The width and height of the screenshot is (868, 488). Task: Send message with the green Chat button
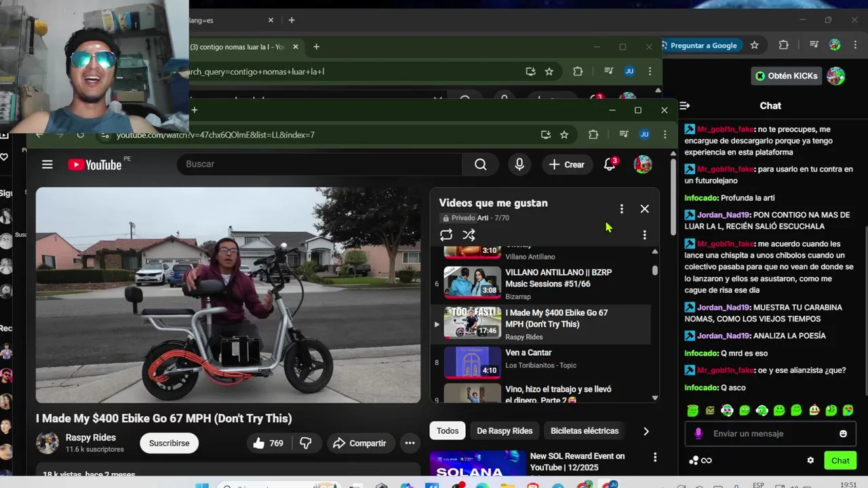click(x=840, y=461)
